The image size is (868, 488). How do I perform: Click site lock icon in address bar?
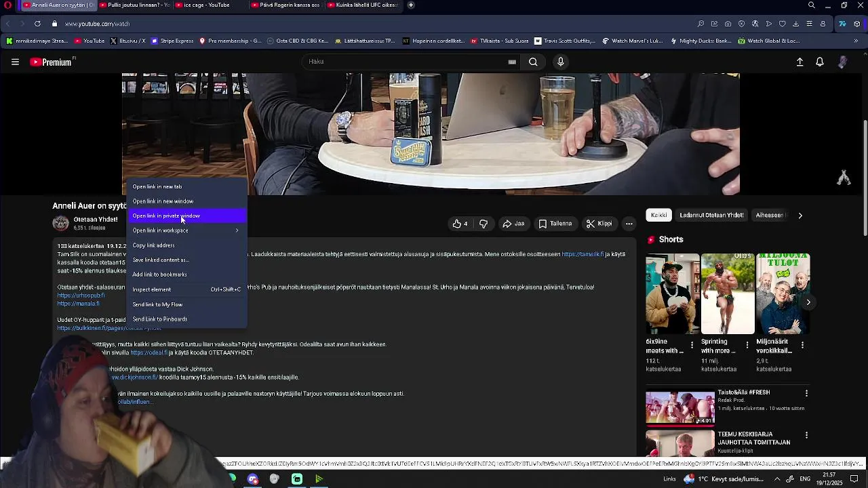click(x=55, y=24)
